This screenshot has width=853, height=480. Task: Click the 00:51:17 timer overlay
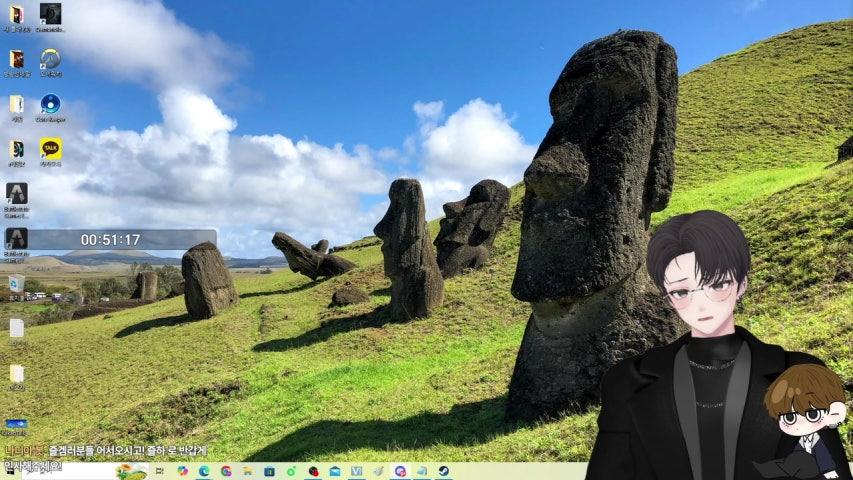tap(110, 240)
